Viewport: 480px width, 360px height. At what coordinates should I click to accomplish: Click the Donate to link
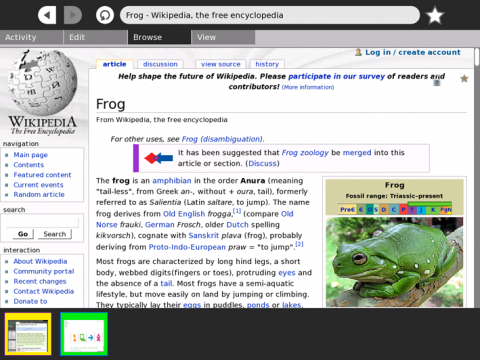30,301
